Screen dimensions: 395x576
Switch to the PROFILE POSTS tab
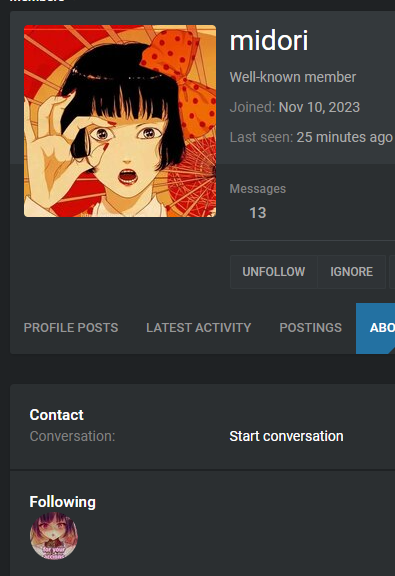(x=71, y=328)
